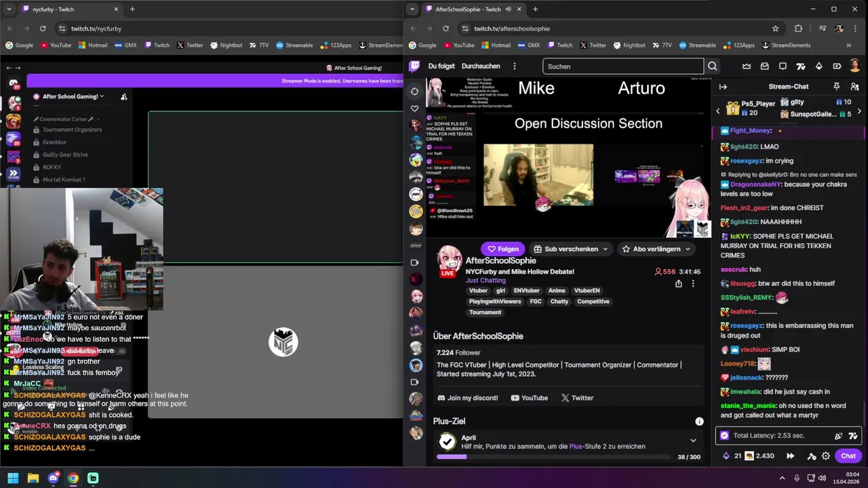The image size is (868, 488).
Task: Expand the bookmarks overflow chevron
Action: (848, 45)
